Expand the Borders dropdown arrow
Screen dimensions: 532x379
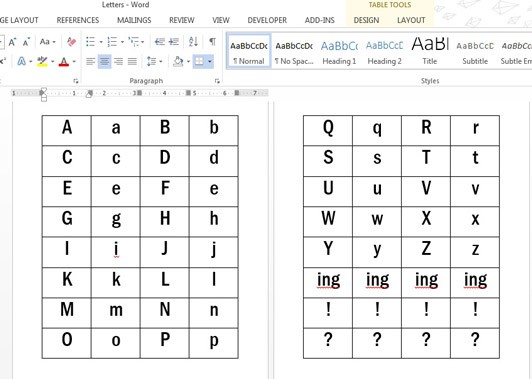(210, 62)
